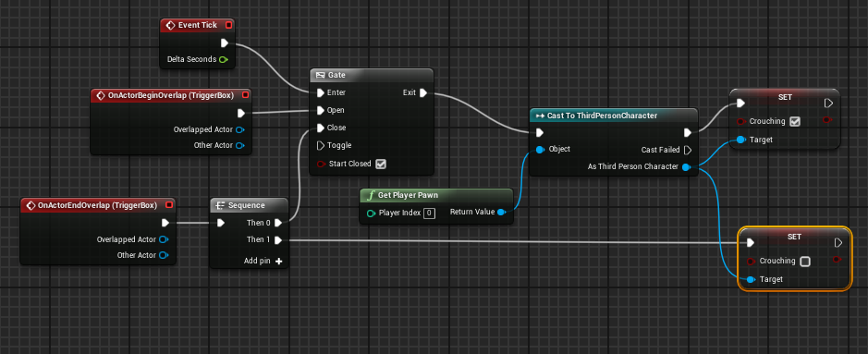Image resolution: width=868 pixels, height=354 pixels.
Task: Click upper SET node title bar
Action: coord(785,97)
